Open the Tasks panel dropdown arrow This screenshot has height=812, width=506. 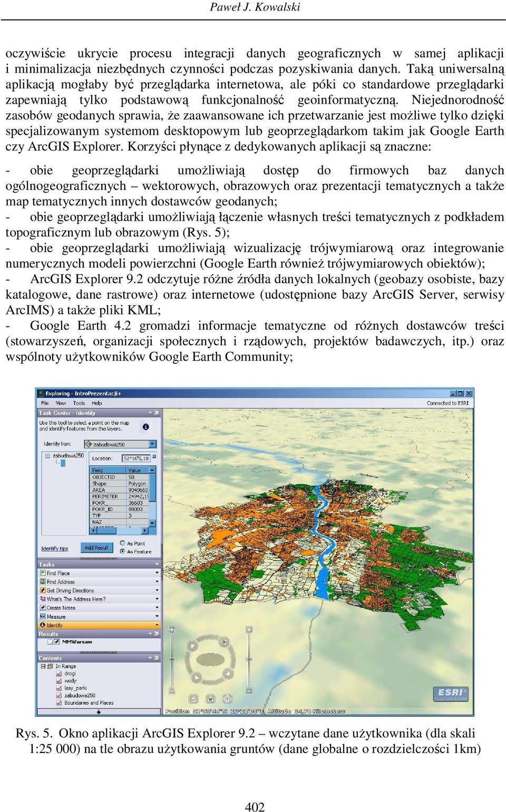point(157,565)
